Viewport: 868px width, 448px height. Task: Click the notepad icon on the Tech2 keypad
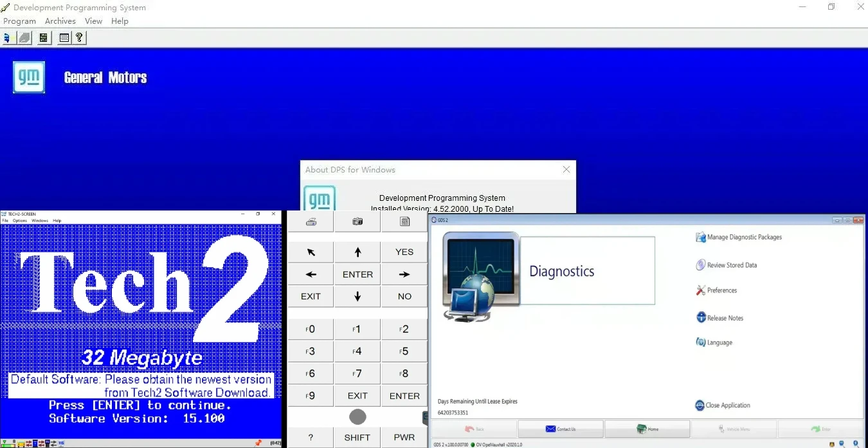click(404, 221)
